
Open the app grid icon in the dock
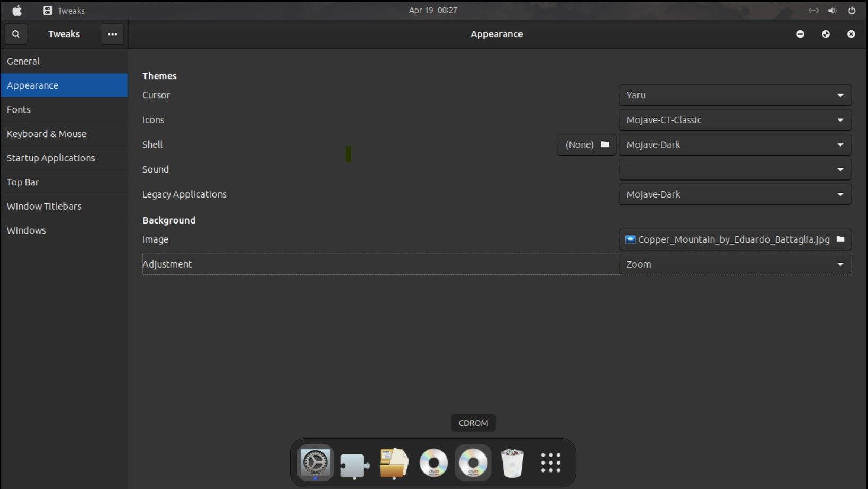[551, 462]
